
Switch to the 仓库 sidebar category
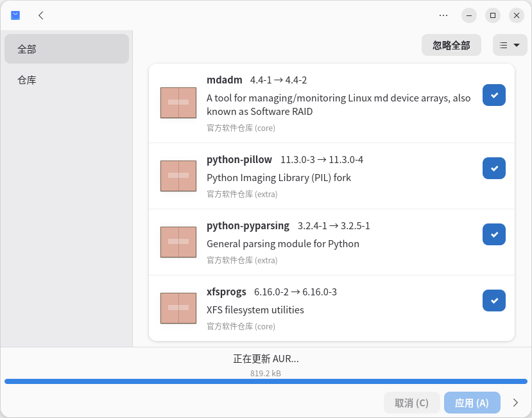tap(67, 80)
